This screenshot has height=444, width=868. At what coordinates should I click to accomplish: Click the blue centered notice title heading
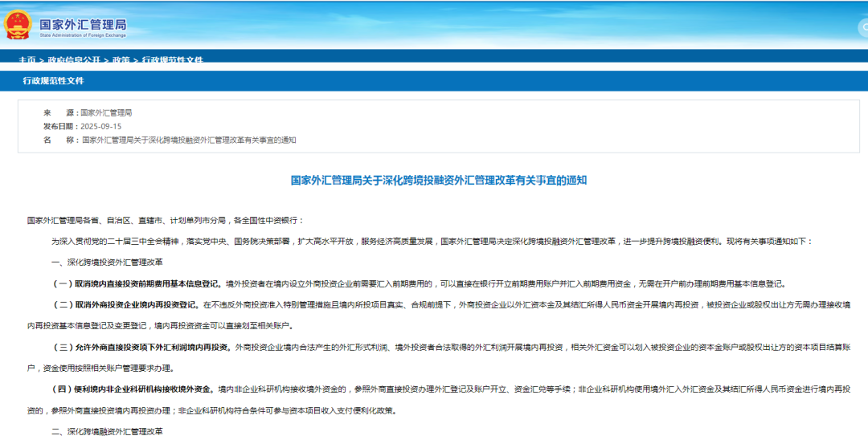coord(439,181)
